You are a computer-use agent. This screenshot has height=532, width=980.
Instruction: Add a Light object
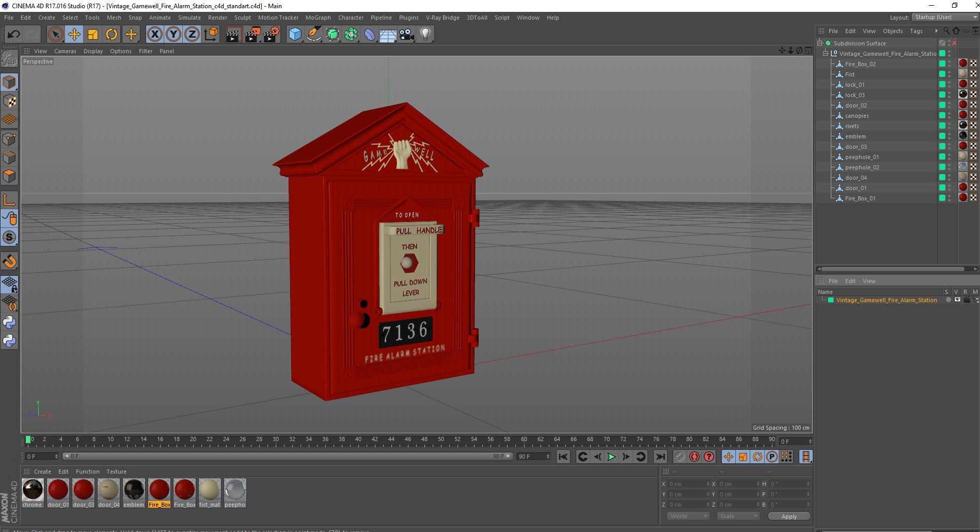coord(425,35)
